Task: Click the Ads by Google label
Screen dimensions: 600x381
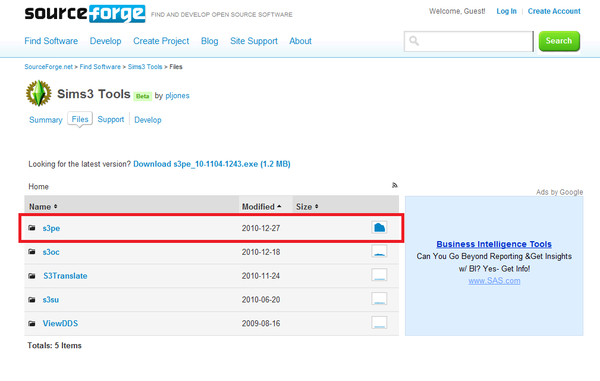Action: (559, 192)
